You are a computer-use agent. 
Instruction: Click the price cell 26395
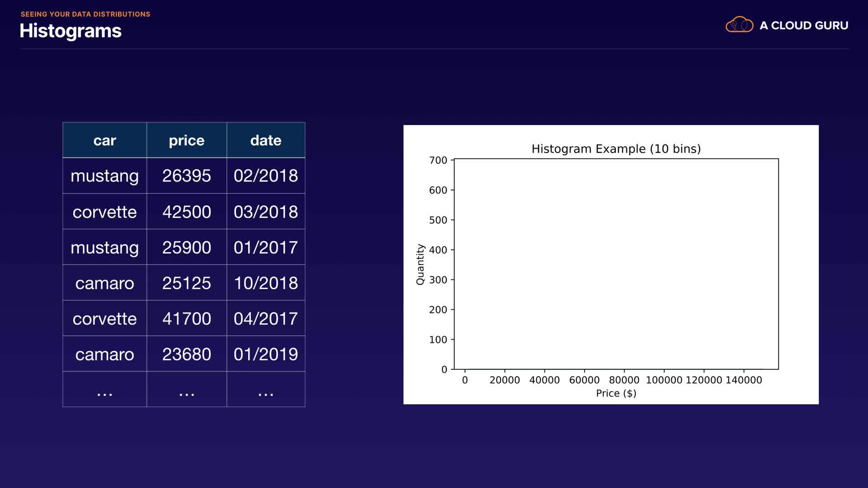[186, 176]
